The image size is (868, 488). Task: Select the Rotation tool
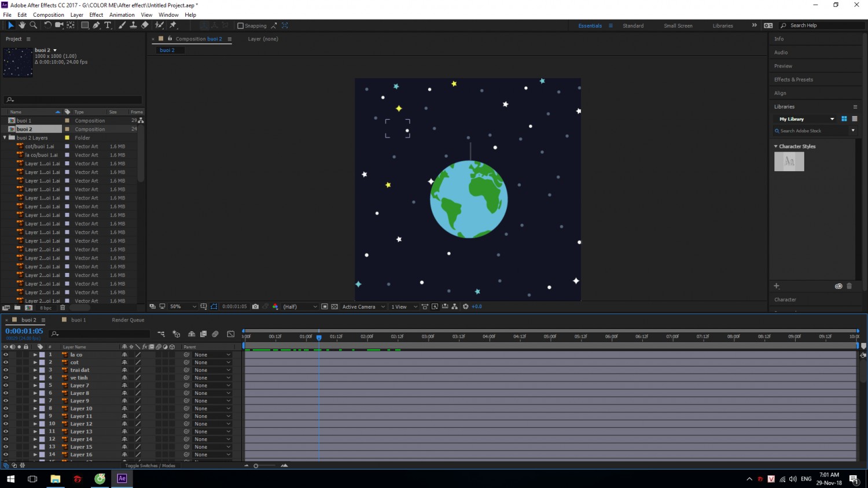[x=47, y=25]
